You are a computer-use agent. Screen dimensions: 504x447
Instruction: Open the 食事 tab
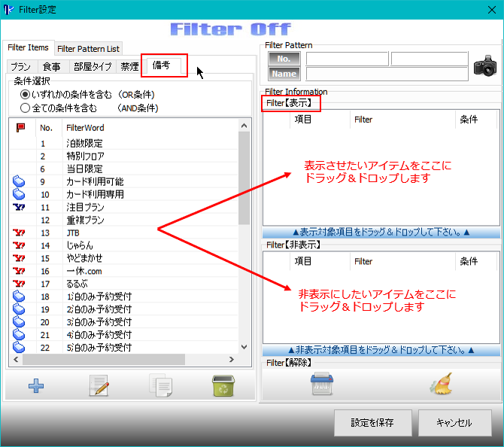click(52, 66)
